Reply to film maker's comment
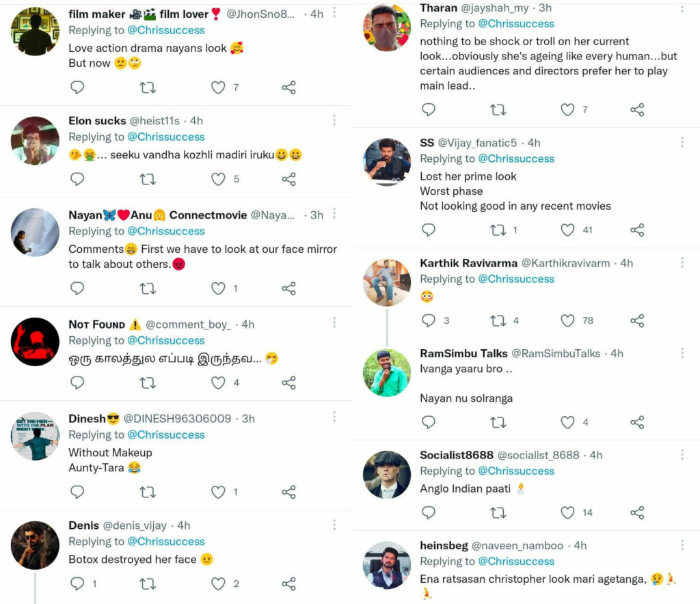This screenshot has height=604, width=700. 77,87
